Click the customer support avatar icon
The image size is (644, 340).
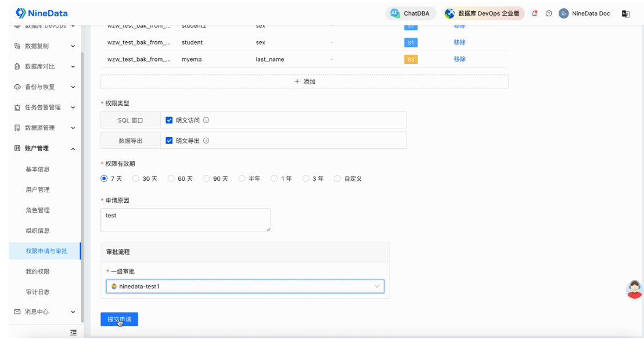click(634, 289)
